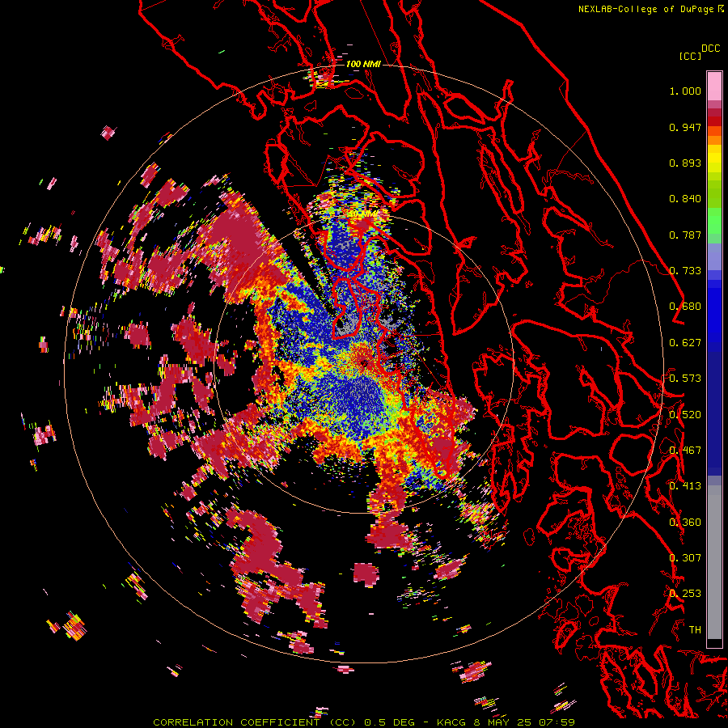
Task: Pick the light pink swatch atop the color bar
Action: pyautogui.click(x=714, y=86)
